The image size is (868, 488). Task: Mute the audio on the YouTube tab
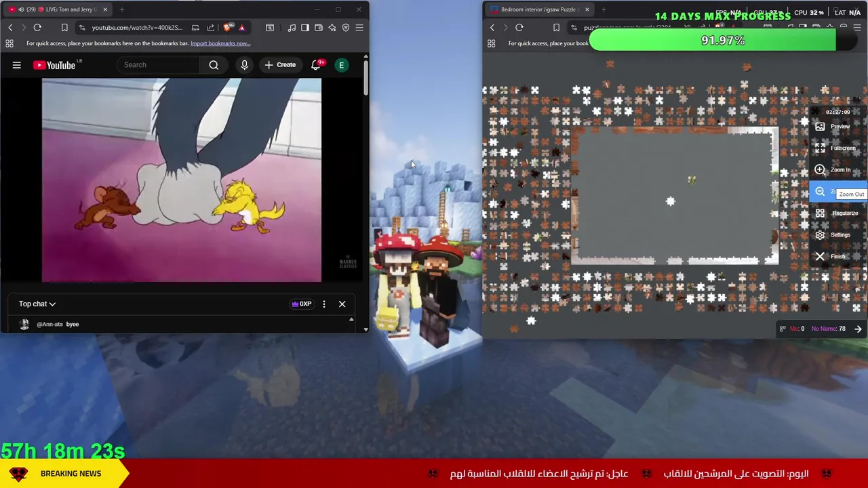point(21,9)
